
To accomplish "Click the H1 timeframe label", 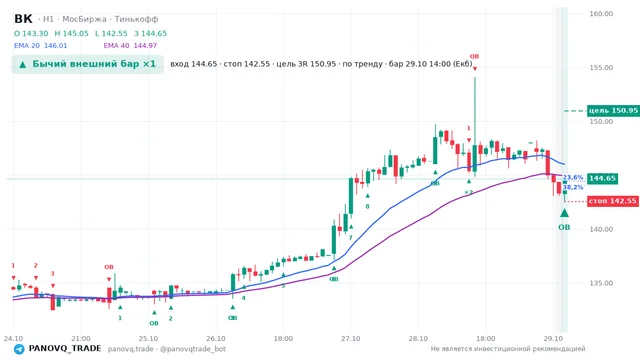I will tap(48, 19).
